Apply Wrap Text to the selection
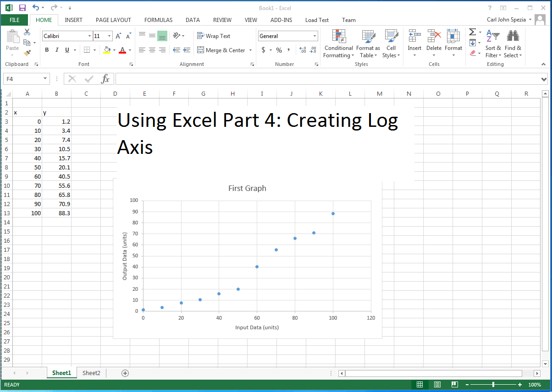The image size is (552, 392). tap(214, 36)
